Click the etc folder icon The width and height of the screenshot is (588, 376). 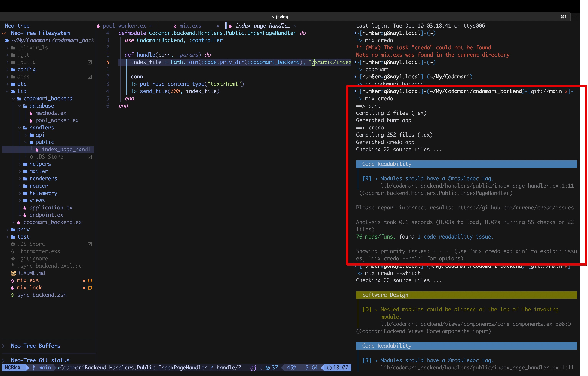tap(13, 84)
